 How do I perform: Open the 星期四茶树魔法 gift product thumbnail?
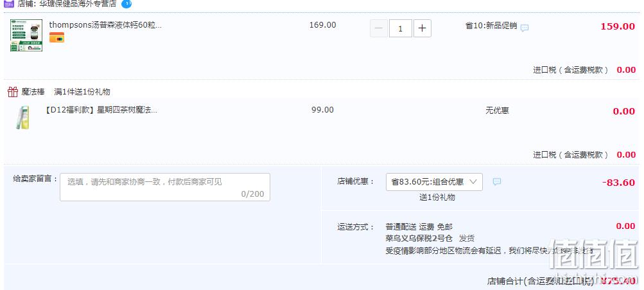point(23,117)
